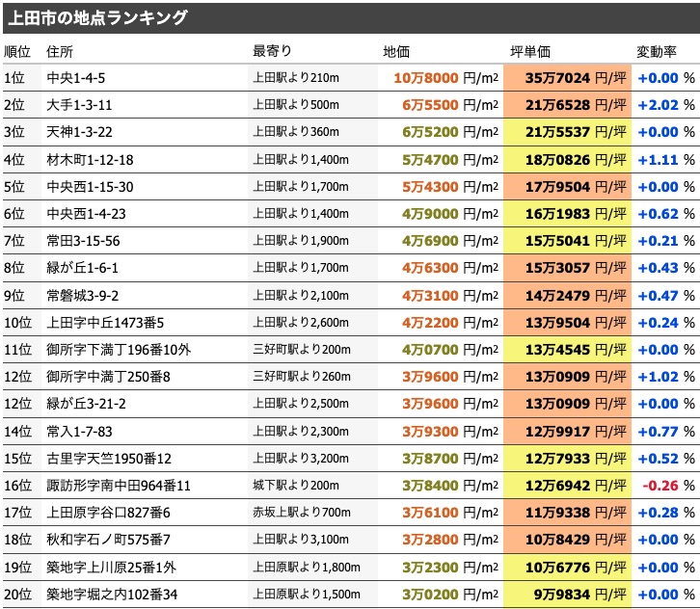Image resolution: width=700 pixels, height=609 pixels.
Task: Click the 最寄り column header
Action: [x=272, y=51]
